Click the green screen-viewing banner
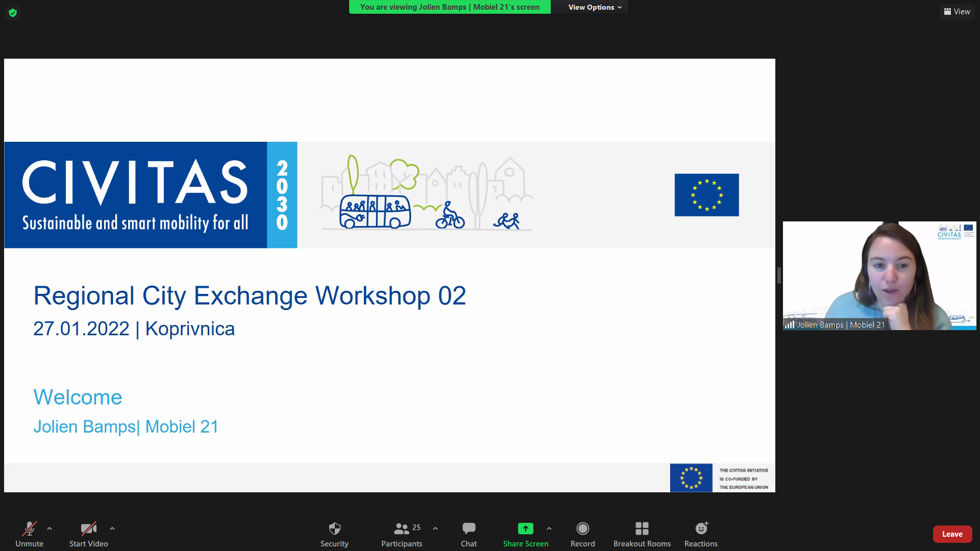The width and height of the screenshot is (980, 551). pos(450,7)
